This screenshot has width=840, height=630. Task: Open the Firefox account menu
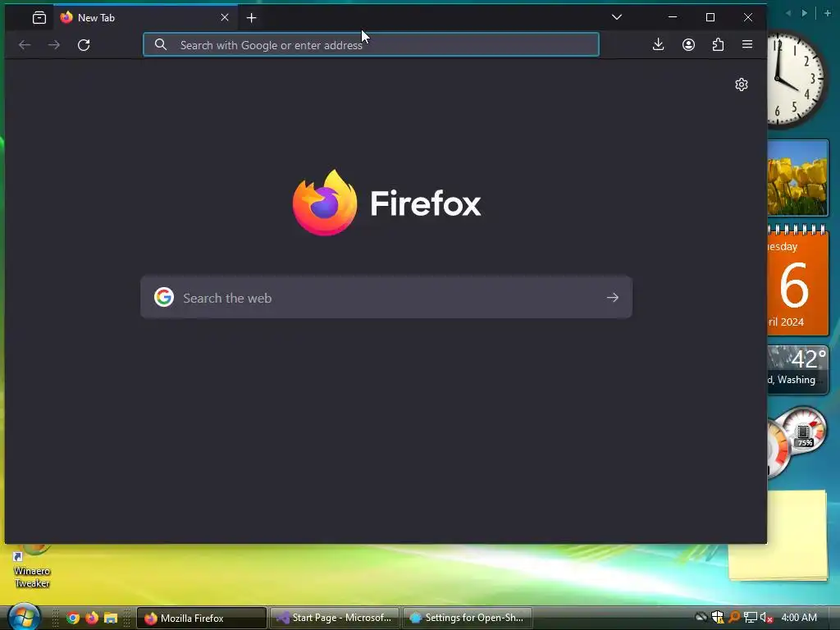688,44
